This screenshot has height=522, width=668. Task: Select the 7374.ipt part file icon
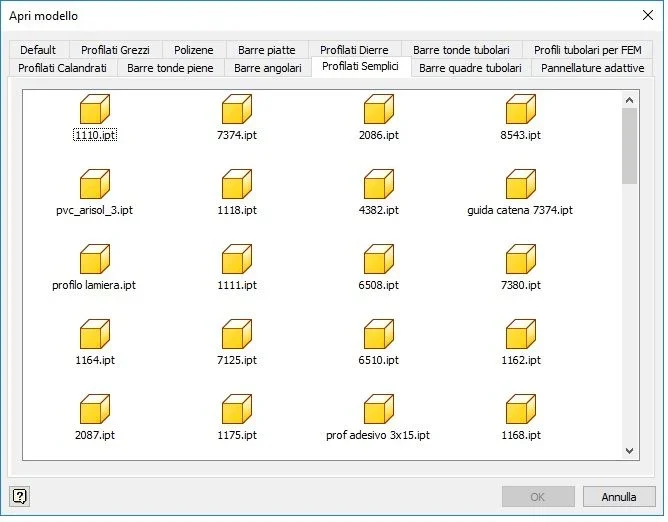[237, 110]
